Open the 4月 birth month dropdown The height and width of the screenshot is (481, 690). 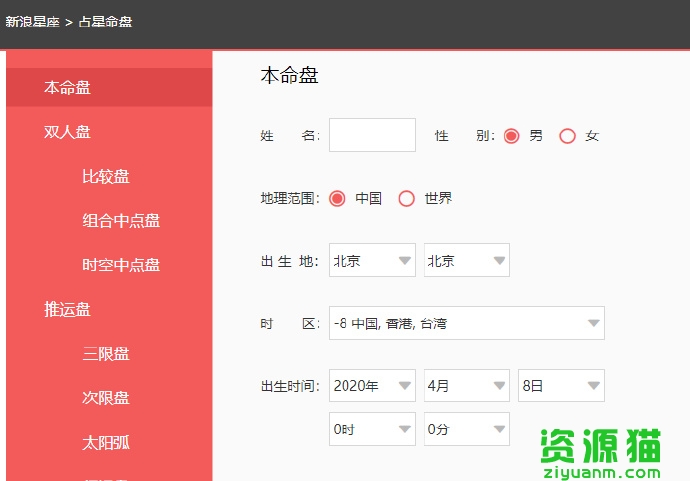467,386
